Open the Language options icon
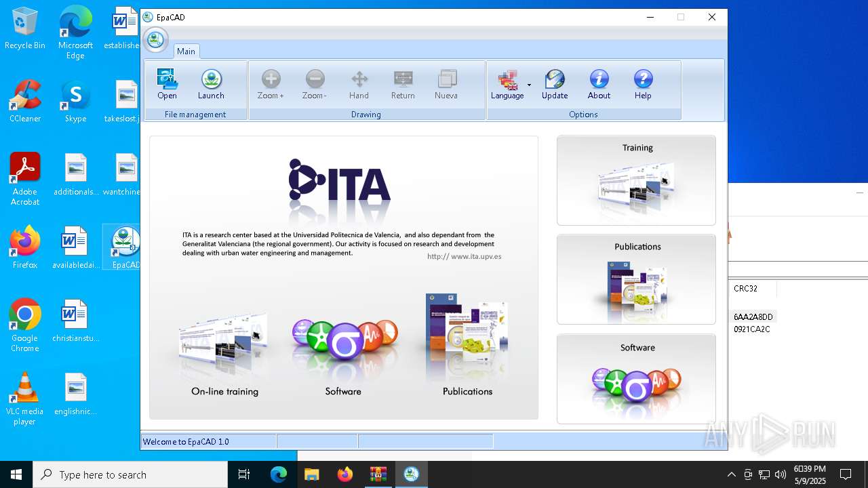Image resolution: width=868 pixels, height=488 pixels. (x=507, y=84)
